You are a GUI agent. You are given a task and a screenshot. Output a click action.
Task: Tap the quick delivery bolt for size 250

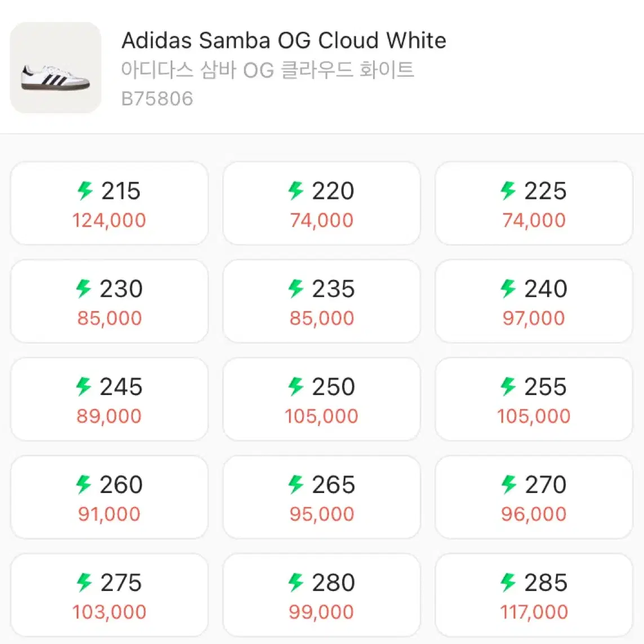pyautogui.click(x=296, y=387)
